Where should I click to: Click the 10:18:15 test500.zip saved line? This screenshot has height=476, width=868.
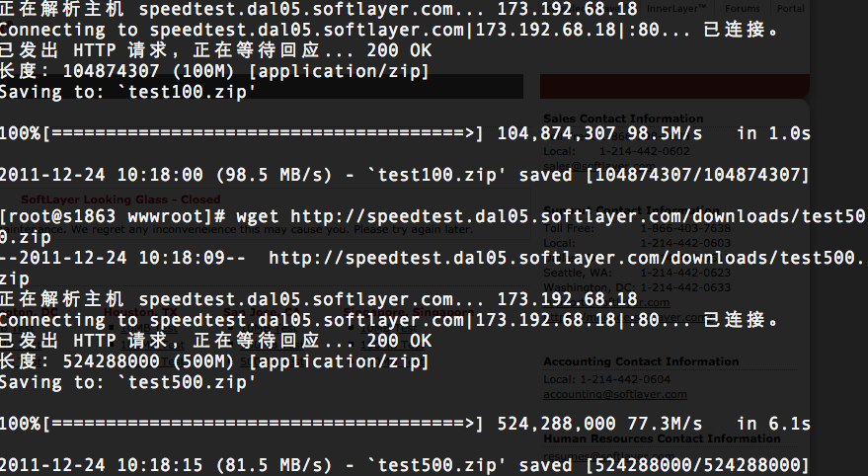tap(405, 465)
